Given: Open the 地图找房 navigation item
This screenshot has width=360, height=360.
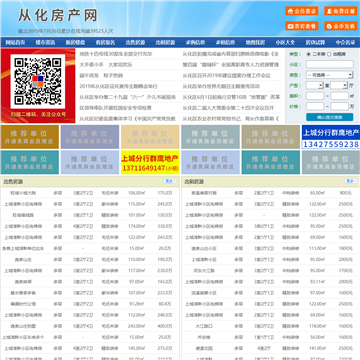Looking at the screenshot, I should coord(255,42).
